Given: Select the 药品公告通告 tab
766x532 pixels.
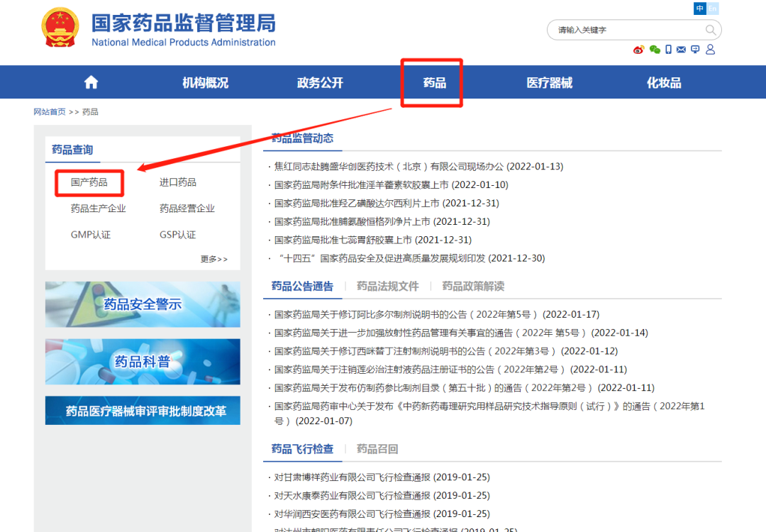Looking at the screenshot, I should coord(302,287).
